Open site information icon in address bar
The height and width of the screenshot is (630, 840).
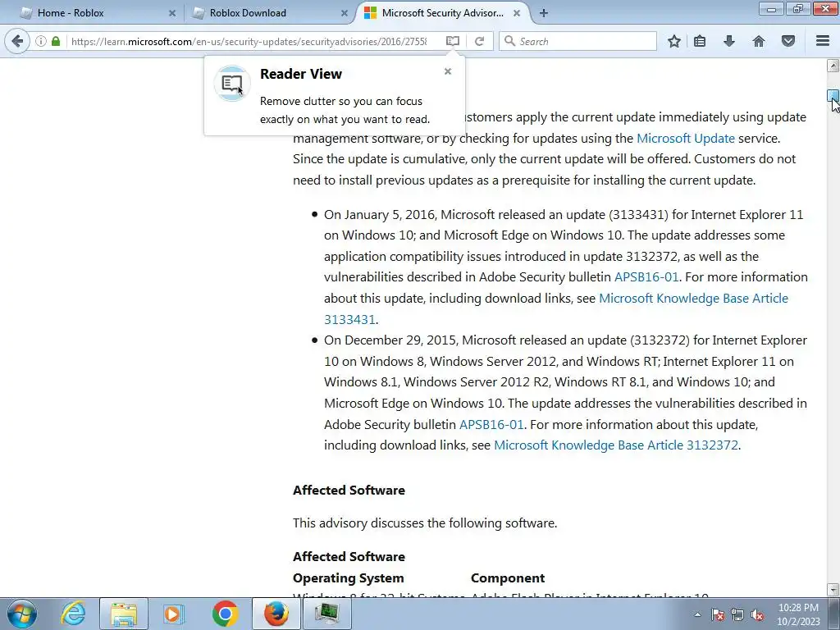click(x=41, y=41)
